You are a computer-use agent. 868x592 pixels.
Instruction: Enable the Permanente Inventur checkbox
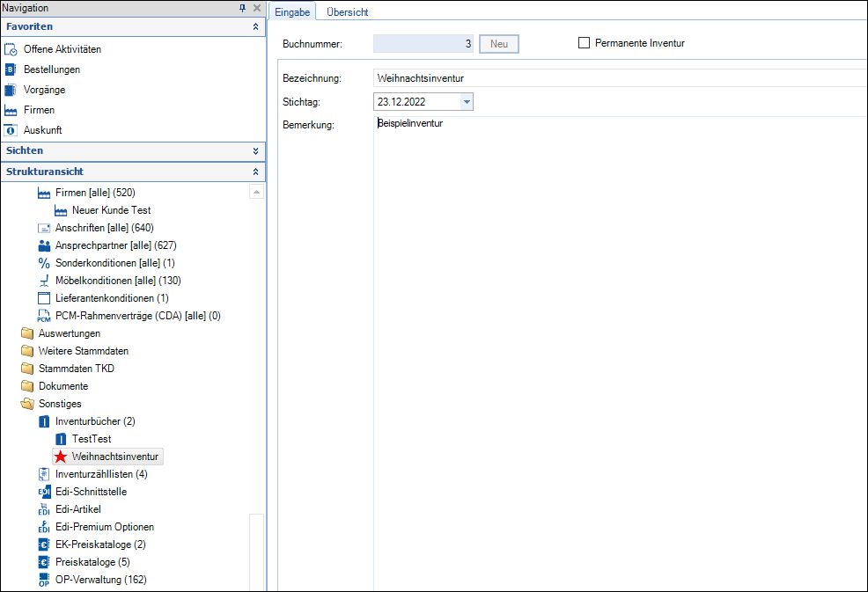[x=584, y=43]
